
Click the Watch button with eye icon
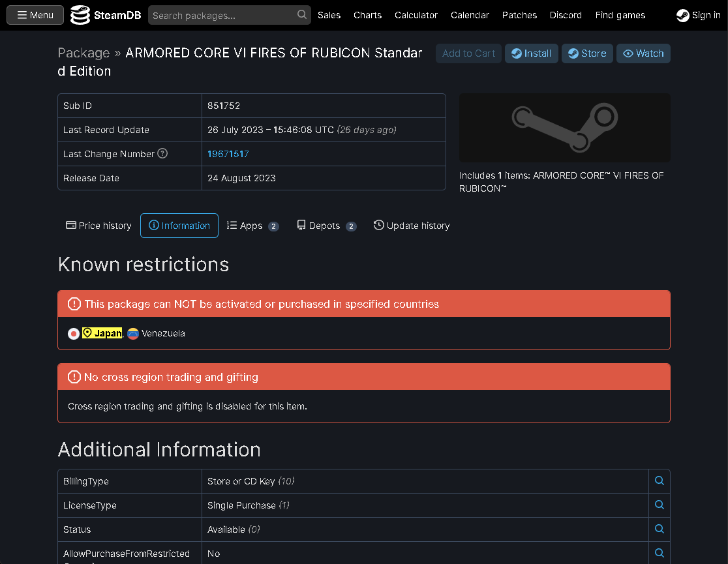643,53
